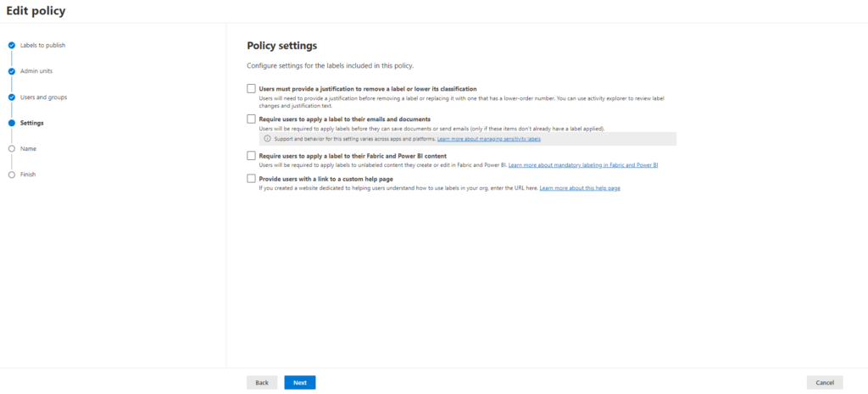
Task: Open Learn more about managing sensitivity labels
Action: [488, 139]
